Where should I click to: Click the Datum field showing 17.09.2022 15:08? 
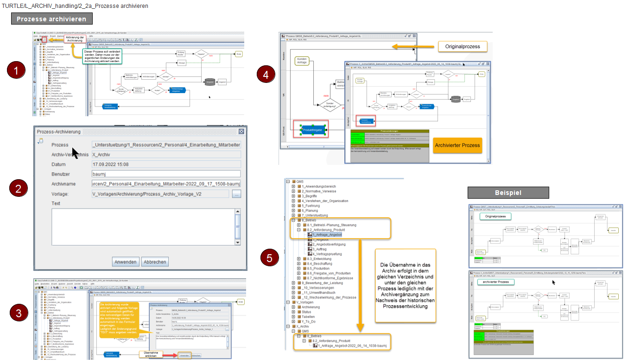click(166, 164)
